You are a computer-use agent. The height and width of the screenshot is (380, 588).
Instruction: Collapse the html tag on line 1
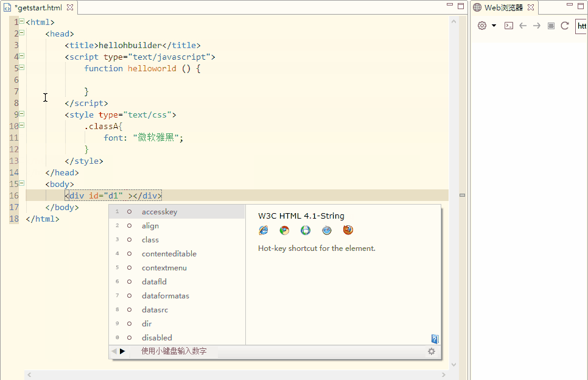pyautogui.click(x=22, y=21)
